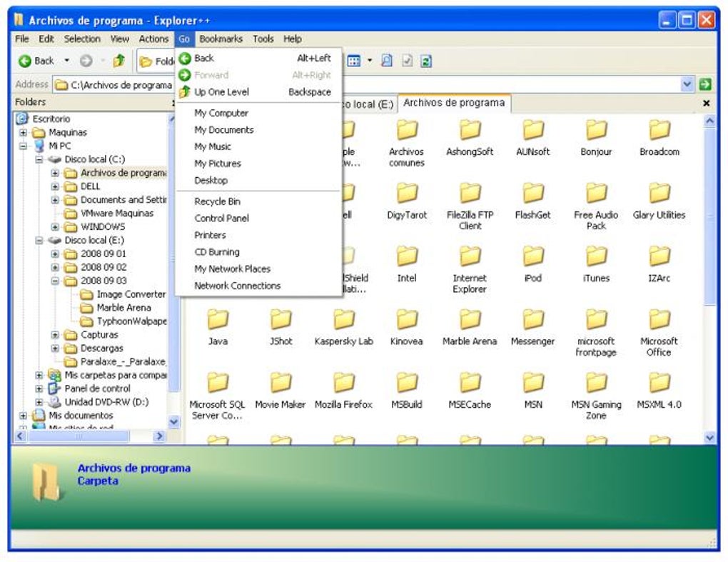Select the Movie Maker folder icon
The height and width of the screenshot is (562, 728).
[281, 383]
